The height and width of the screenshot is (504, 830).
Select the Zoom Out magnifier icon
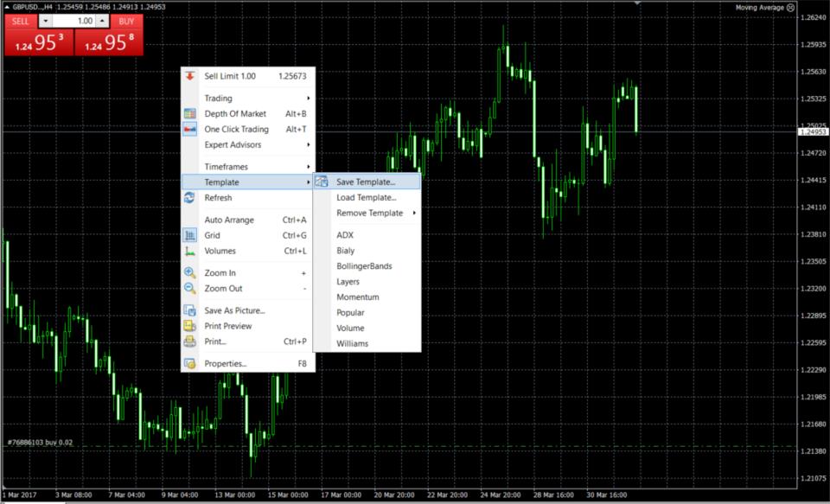[x=188, y=288]
